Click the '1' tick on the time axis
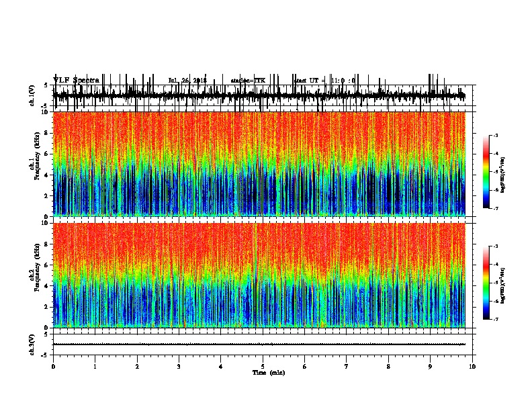 tap(95, 366)
